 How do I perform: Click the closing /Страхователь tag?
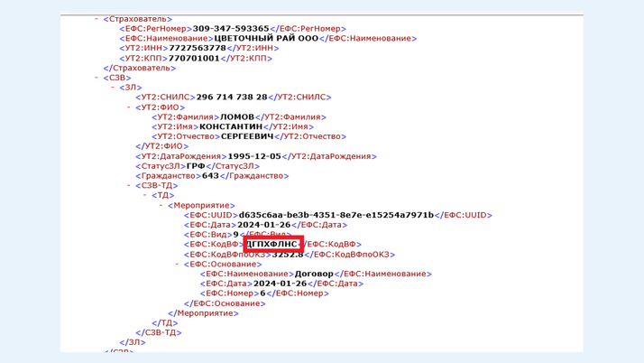click(x=139, y=68)
